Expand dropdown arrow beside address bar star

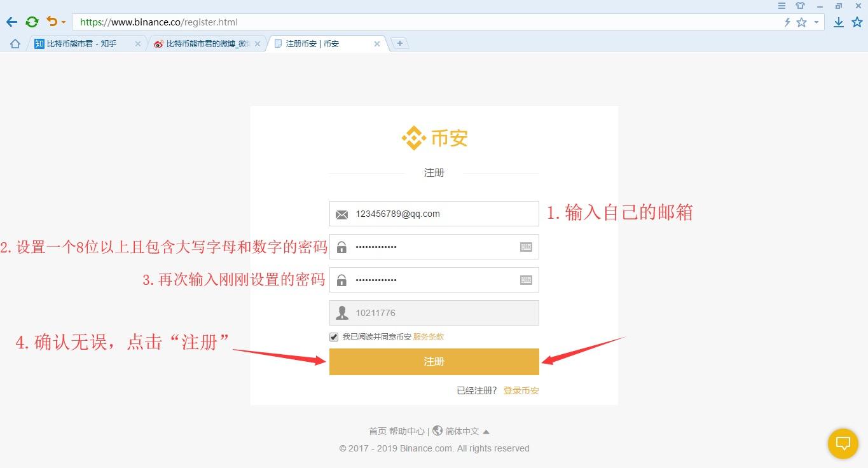[x=816, y=22]
